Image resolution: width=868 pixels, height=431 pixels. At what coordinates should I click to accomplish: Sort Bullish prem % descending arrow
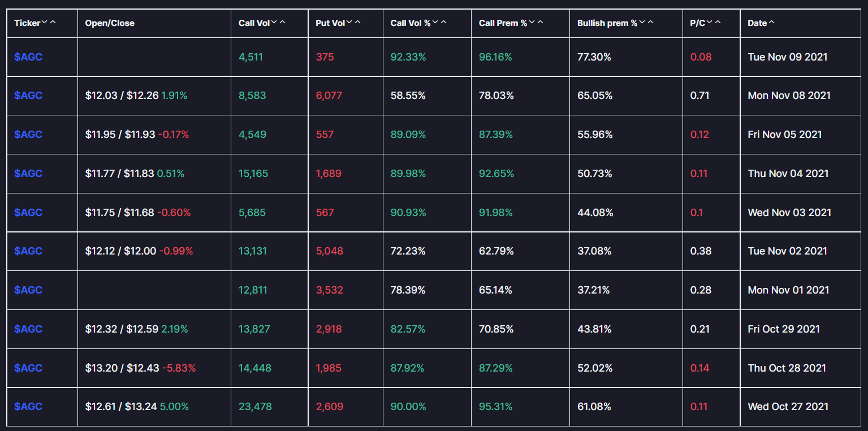(642, 23)
